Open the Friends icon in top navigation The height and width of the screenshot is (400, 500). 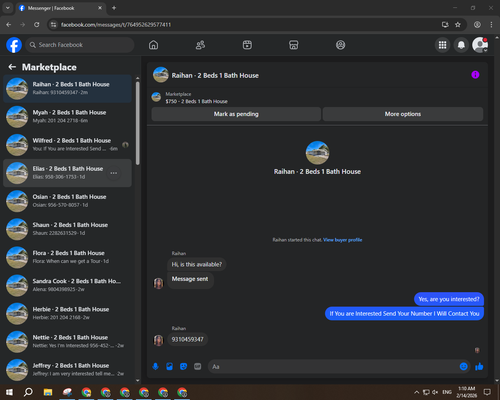point(200,45)
